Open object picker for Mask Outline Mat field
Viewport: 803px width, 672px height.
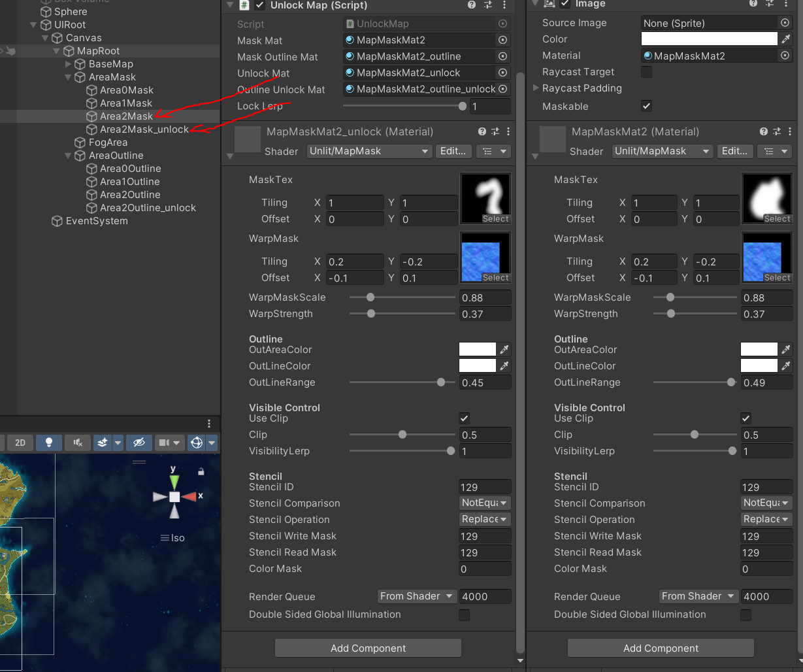[x=502, y=57]
